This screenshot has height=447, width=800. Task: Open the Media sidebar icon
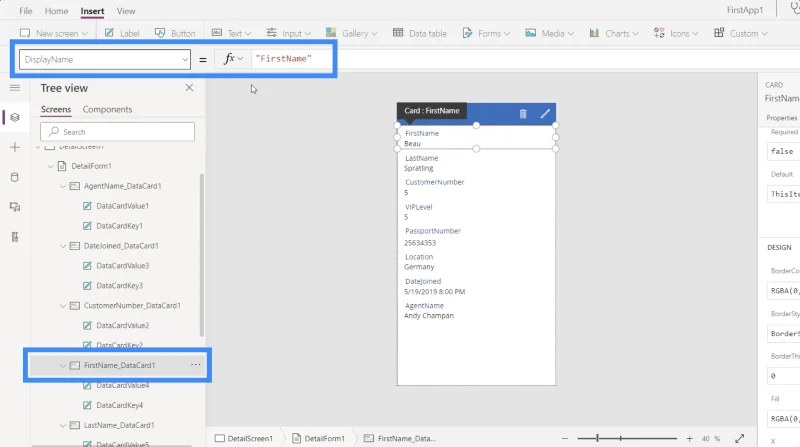pos(15,207)
